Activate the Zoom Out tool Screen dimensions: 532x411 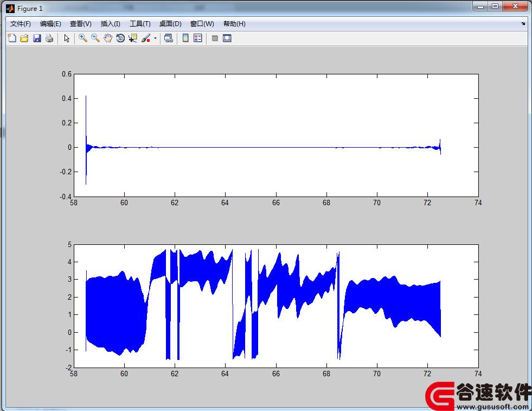[x=95, y=38]
